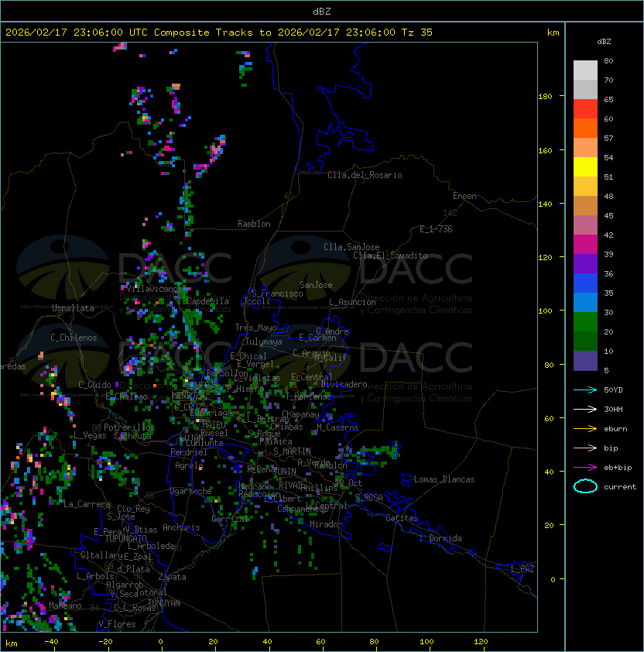Image resolution: width=644 pixels, height=652 pixels.
Task: Pick the lightest gray swatch atop dBZ scale
Action: (585, 70)
